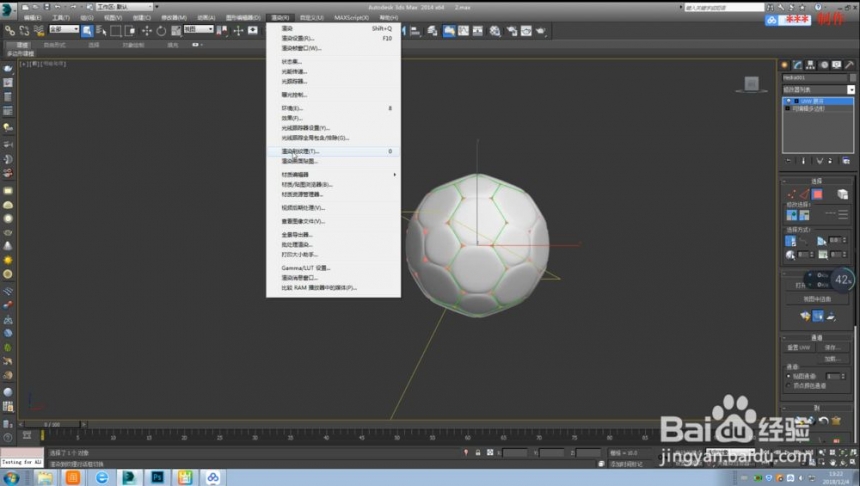Select Edge sub-object mode icon
This screenshot has height=486, width=860.
click(x=804, y=194)
